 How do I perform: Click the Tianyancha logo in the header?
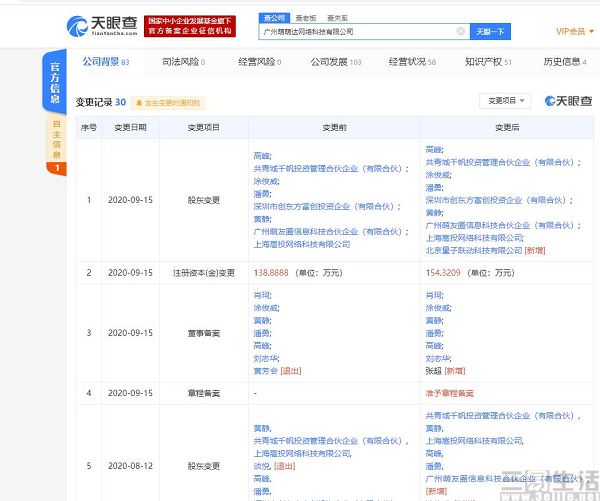point(102,26)
